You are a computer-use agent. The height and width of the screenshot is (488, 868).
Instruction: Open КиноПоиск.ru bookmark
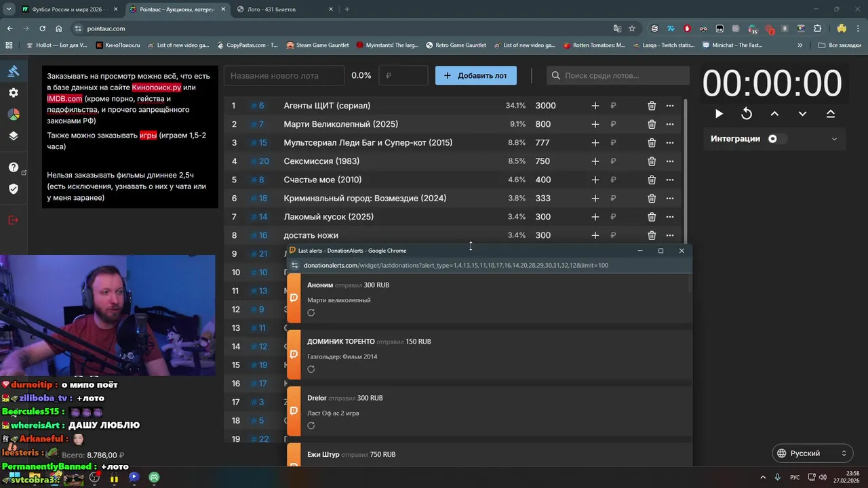(118, 45)
